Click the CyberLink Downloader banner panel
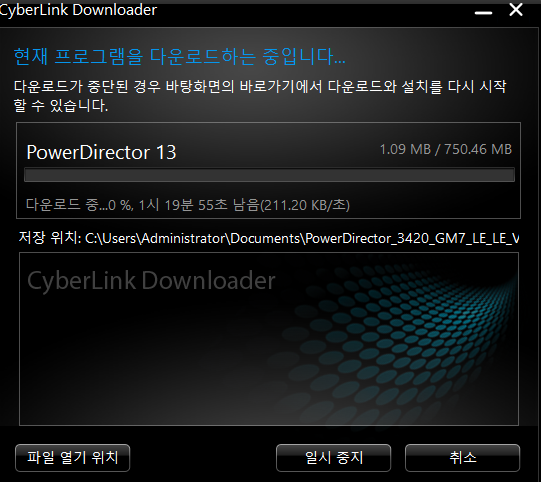This screenshot has width=541, height=482. tap(269, 339)
